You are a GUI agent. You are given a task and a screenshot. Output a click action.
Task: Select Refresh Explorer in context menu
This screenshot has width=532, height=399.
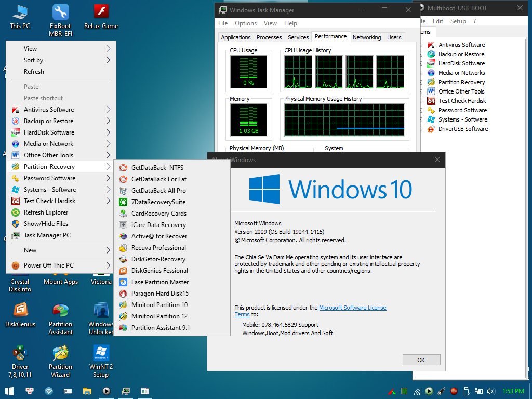61,212
